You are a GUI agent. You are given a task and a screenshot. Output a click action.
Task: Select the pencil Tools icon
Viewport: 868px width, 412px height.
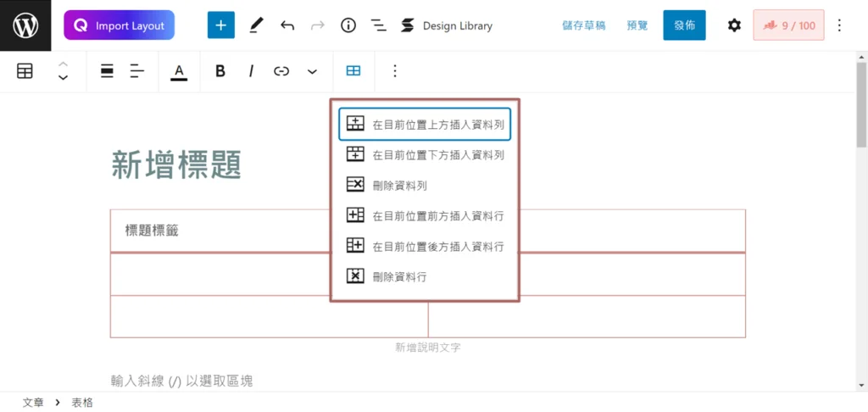point(256,25)
